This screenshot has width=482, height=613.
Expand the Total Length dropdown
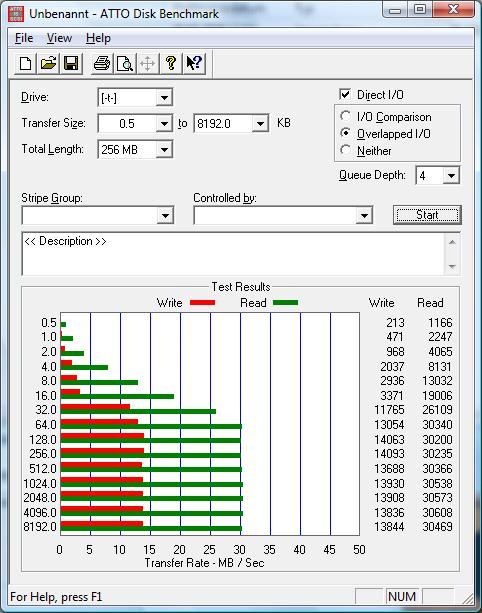(x=164, y=149)
